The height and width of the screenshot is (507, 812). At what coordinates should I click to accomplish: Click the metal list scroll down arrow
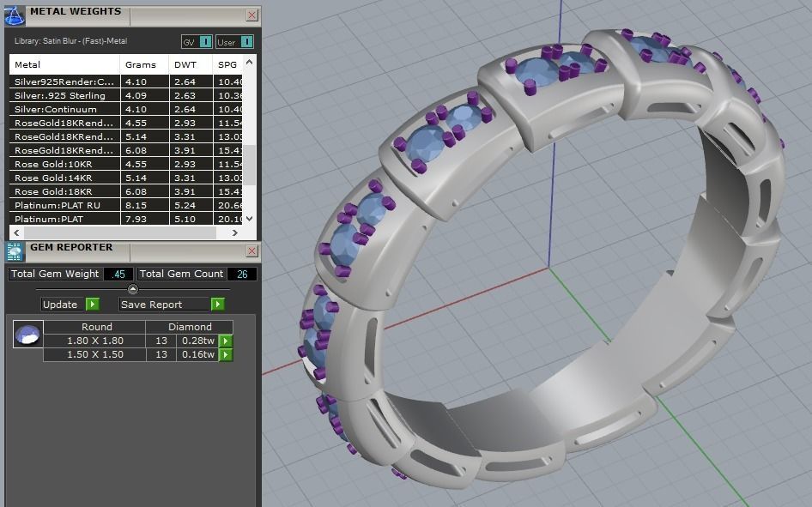coord(249,219)
